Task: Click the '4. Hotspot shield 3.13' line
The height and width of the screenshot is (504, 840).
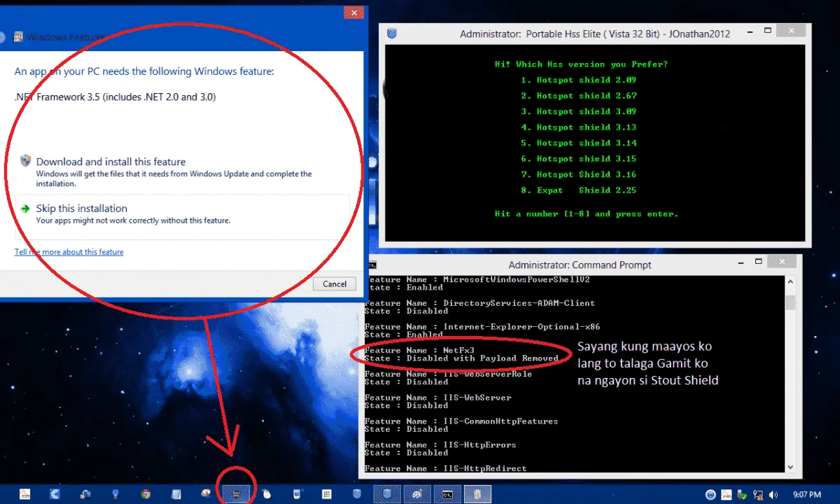Action: [579, 127]
